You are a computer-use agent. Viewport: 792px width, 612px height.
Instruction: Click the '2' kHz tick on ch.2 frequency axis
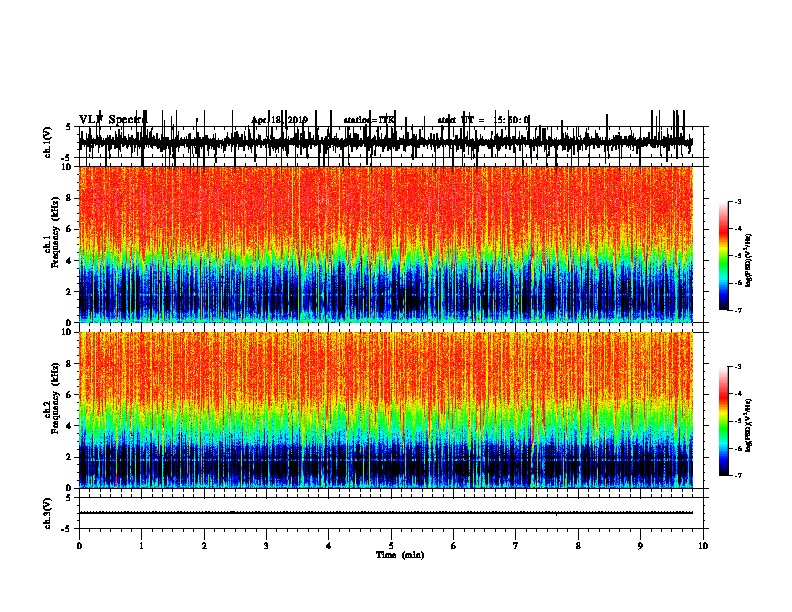(x=69, y=457)
